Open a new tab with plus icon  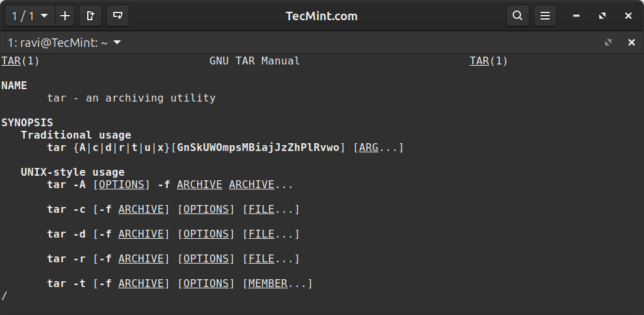65,16
